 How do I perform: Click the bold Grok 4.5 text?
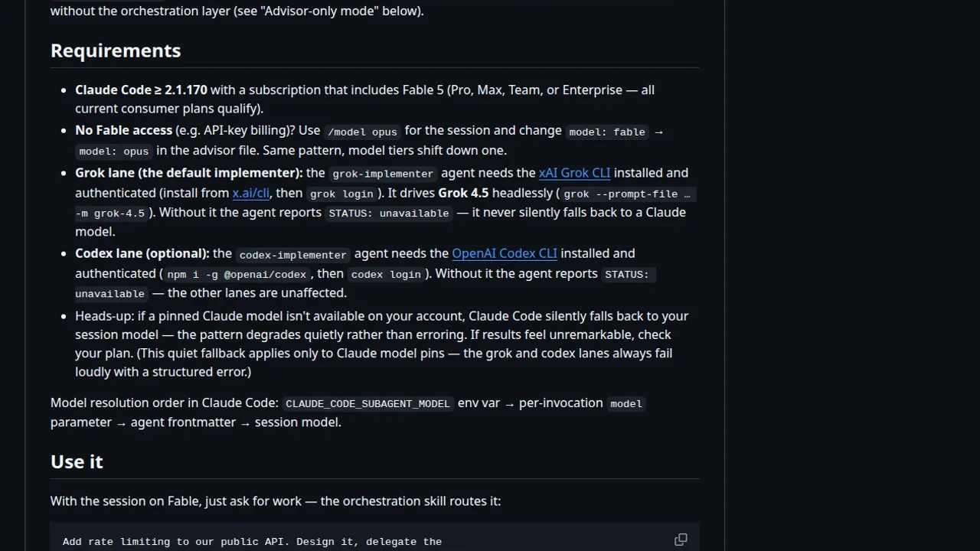coord(463,193)
